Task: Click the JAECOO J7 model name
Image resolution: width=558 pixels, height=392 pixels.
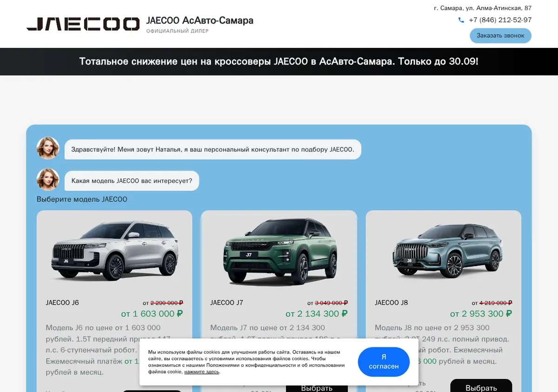Action: [226, 303]
